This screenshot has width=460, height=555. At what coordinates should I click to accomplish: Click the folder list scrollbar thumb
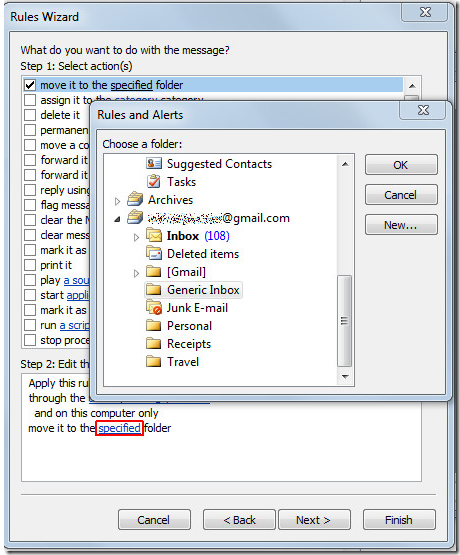point(344,321)
